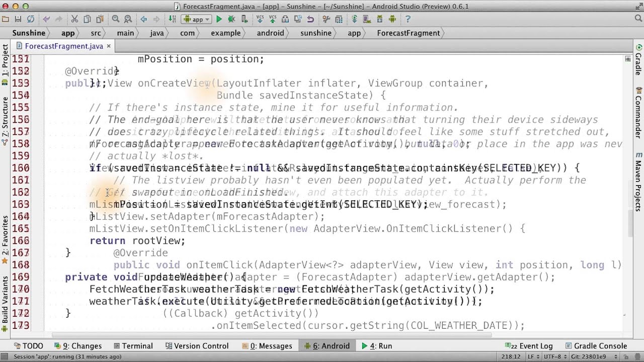644x362 pixels.
Task: Expand the Build Variants side panel
Action: [5, 304]
